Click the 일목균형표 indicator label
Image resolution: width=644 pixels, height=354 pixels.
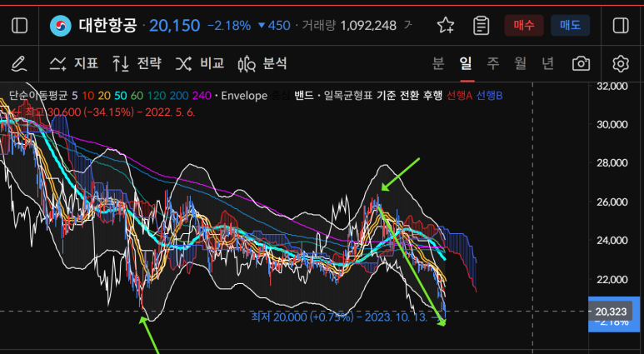click(x=348, y=96)
